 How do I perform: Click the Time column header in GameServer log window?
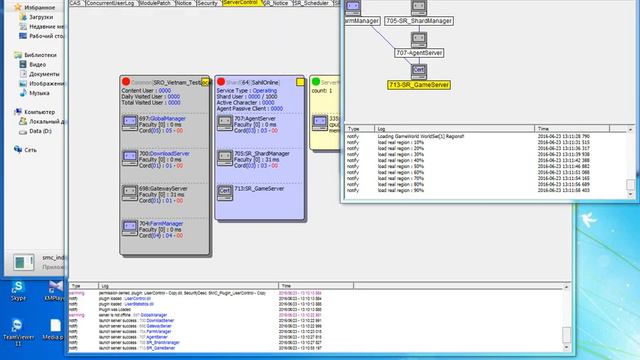(572, 129)
